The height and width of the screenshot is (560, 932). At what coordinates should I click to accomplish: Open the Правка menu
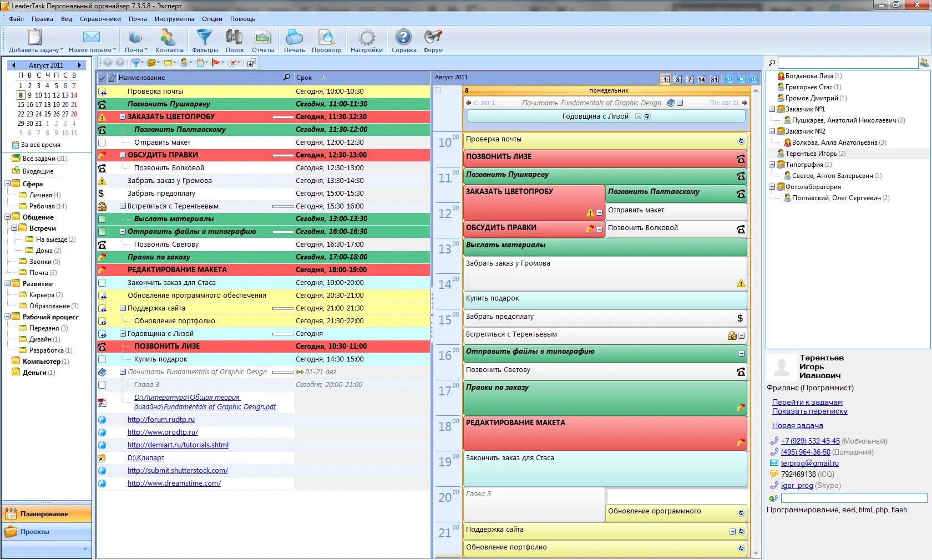(x=42, y=19)
